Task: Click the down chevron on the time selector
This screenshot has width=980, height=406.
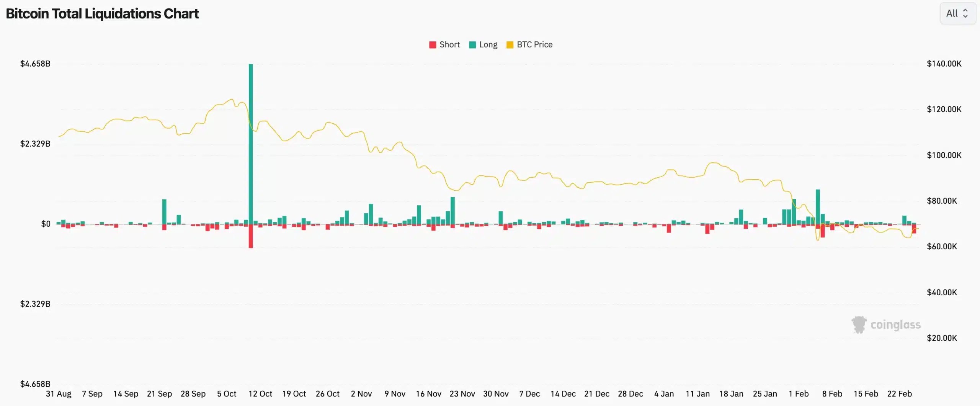Action: (x=966, y=16)
